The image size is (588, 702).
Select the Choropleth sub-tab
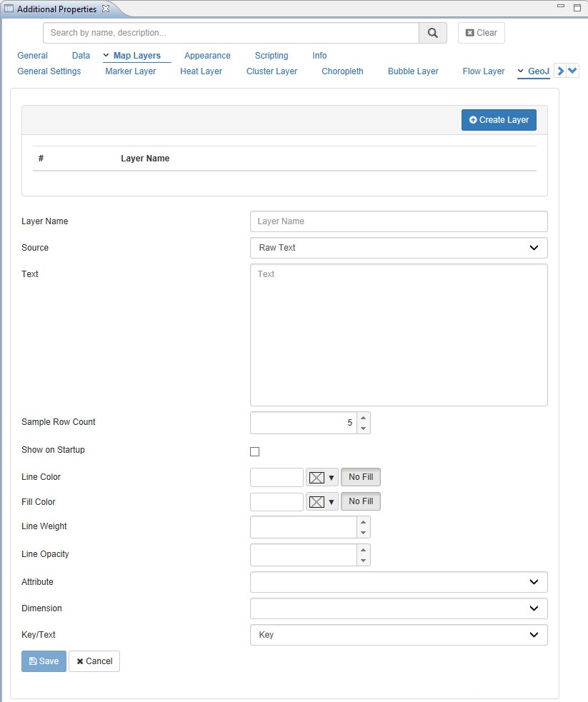[342, 71]
